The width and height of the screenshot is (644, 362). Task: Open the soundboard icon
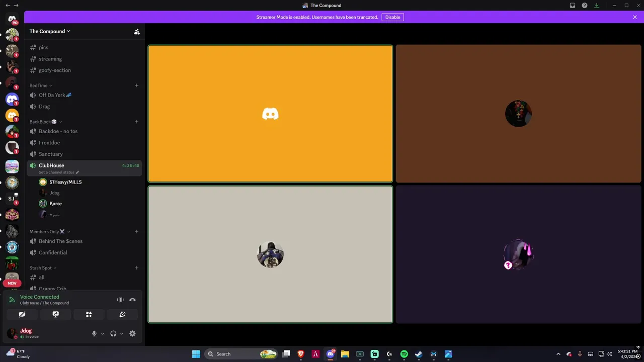tap(122, 314)
